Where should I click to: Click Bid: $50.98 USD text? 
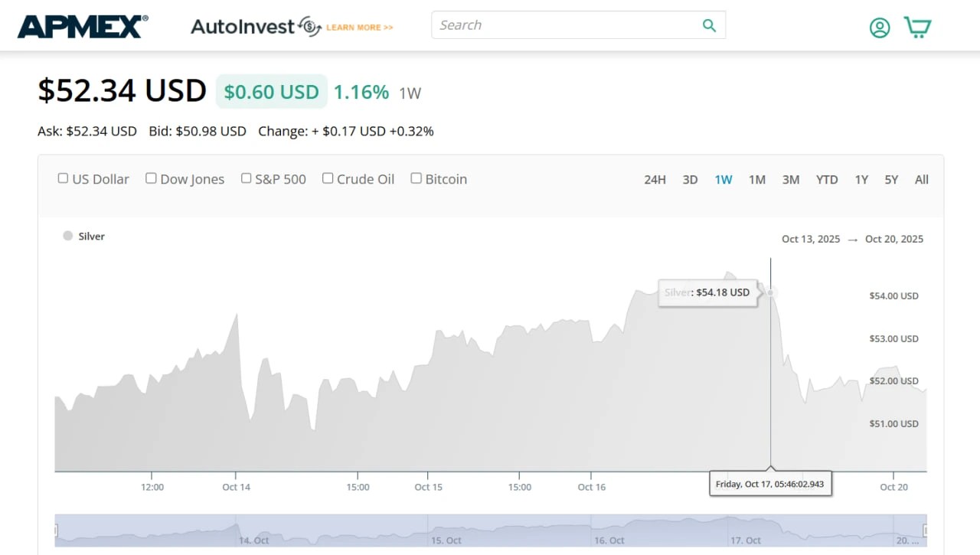[198, 131]
